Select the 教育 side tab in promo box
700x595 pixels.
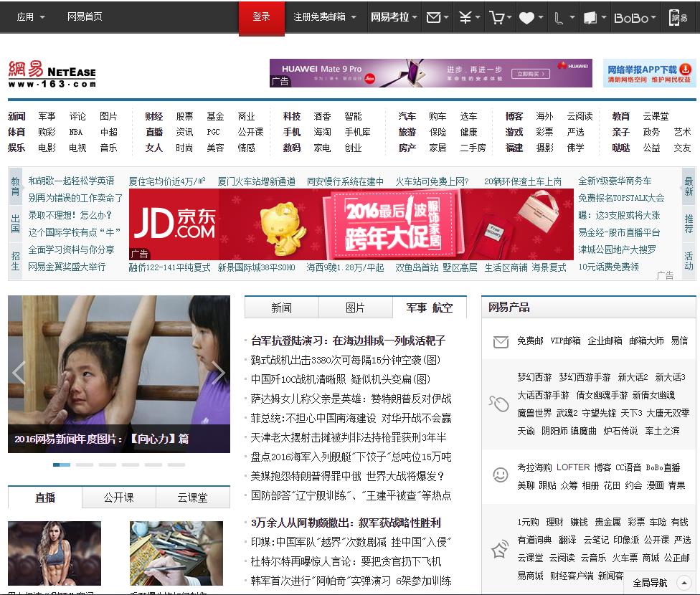point(16,186)
